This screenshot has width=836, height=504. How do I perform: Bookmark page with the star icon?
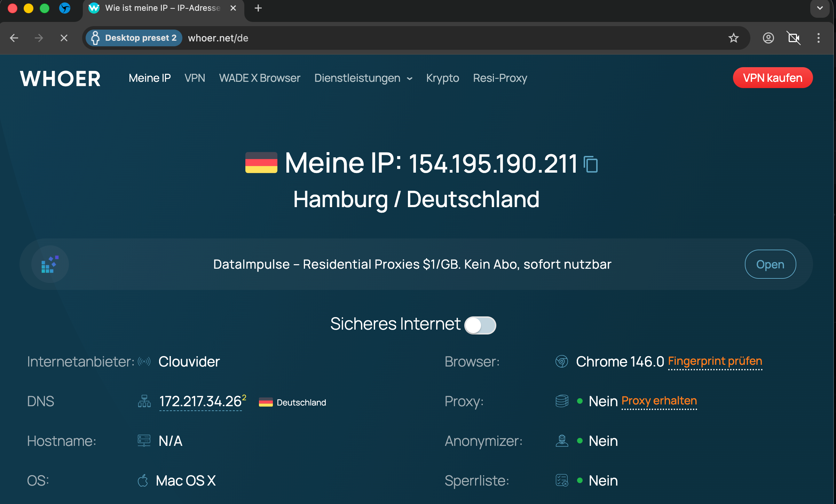coord(733,38)
